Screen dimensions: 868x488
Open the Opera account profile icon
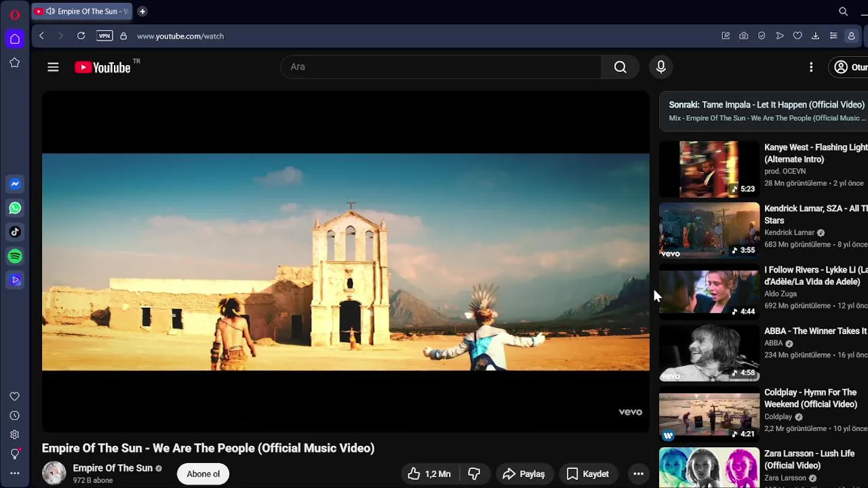point(851,36)
